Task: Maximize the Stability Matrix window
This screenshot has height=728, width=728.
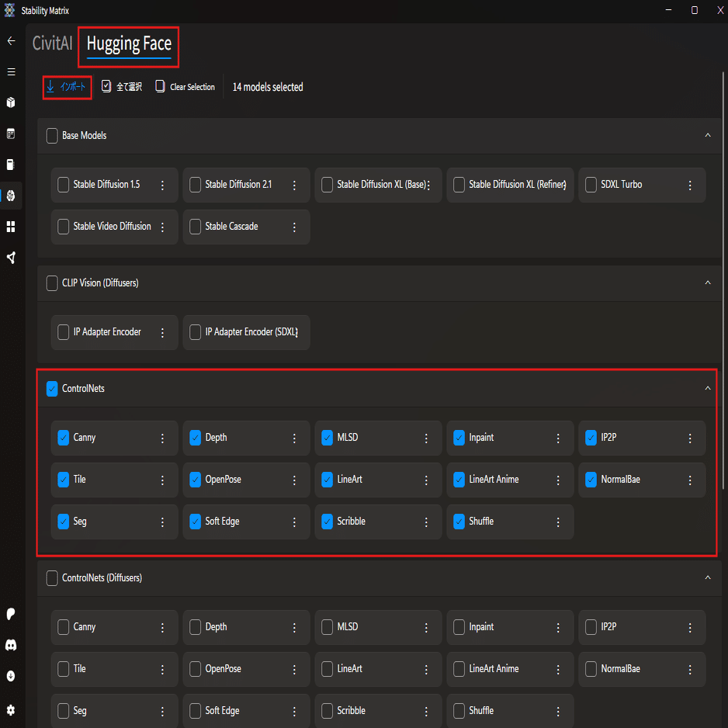Action: coord(694,10)
